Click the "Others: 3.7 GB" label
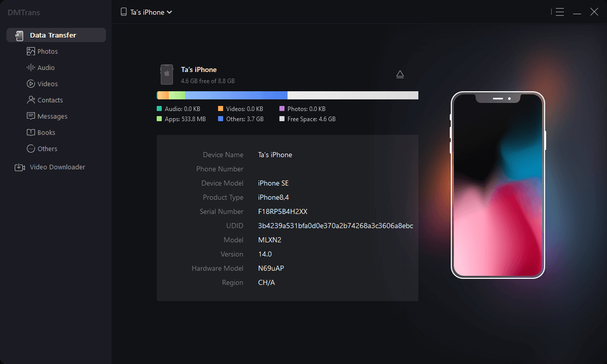Image resolution: width=607 pixels, height=364 pixels. 244,119
